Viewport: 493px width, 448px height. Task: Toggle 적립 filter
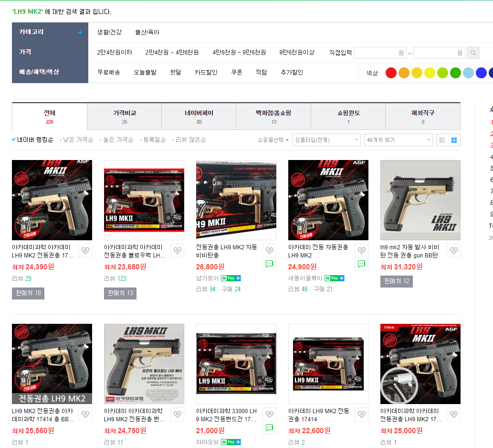pos(261,73)
